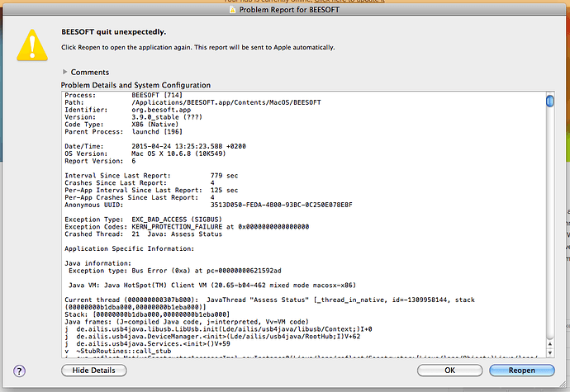
Task: Click the 'Stack:' address range line
Action: point(147,314)
